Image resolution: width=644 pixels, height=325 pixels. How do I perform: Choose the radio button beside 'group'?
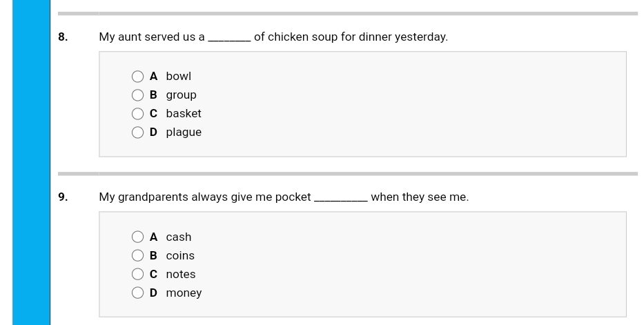tap(138, 95)
